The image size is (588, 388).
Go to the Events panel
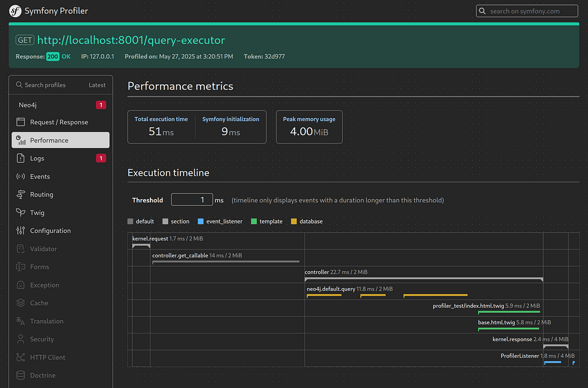[60, 176]
